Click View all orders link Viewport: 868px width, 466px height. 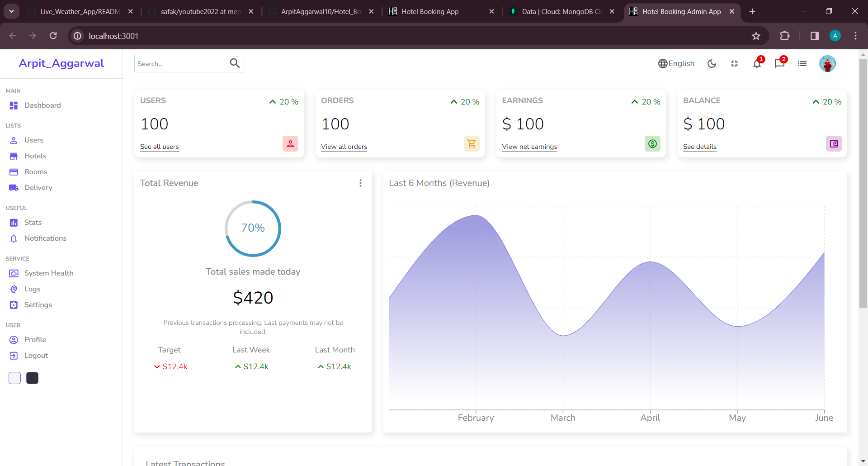pos(344,147)
